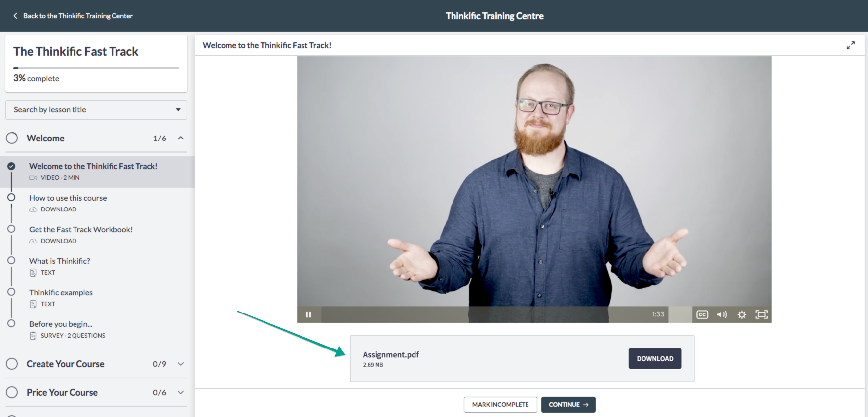Download the Assignment.pdf file

click(655, 359)
